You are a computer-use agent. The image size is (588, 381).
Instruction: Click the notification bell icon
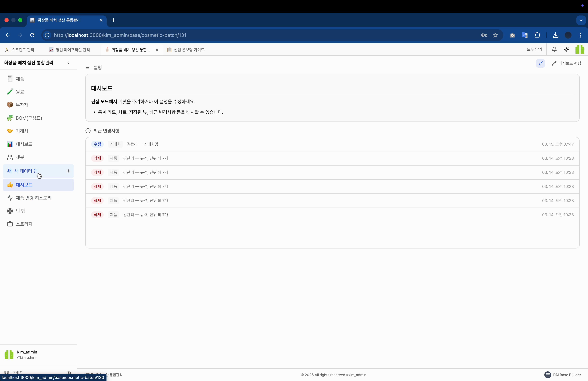[554, 49]
